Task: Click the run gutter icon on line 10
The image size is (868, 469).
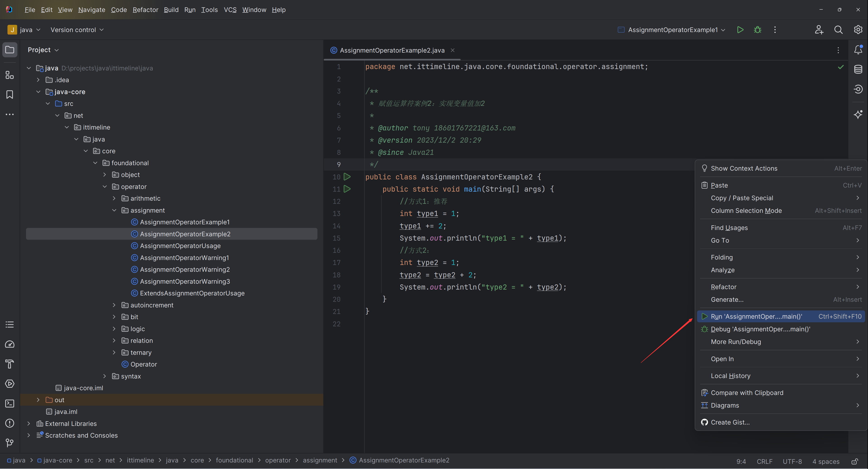Action: coord(347,177)
